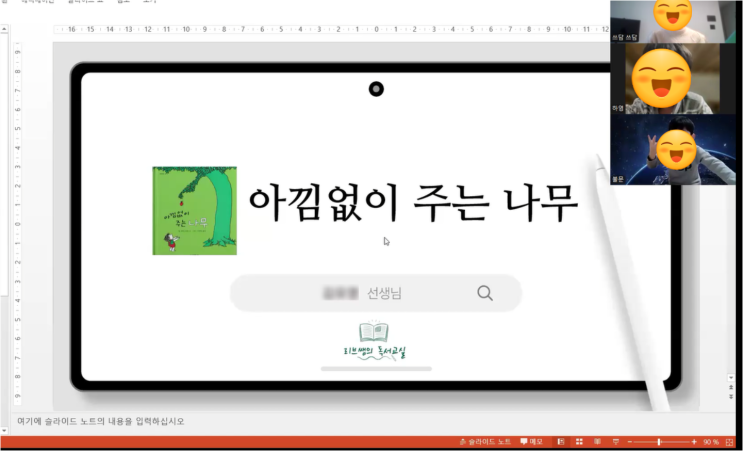Open the 슬라이드 노트 pane from status bar
The image size is (743, 451).
coord(485,442)
